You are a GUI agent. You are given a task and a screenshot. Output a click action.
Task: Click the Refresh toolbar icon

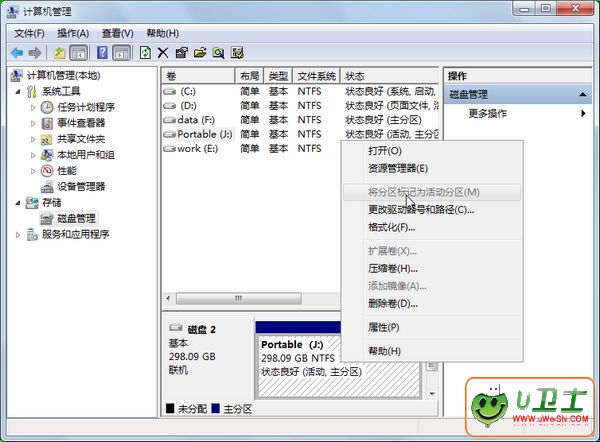(x=145, y=52)
